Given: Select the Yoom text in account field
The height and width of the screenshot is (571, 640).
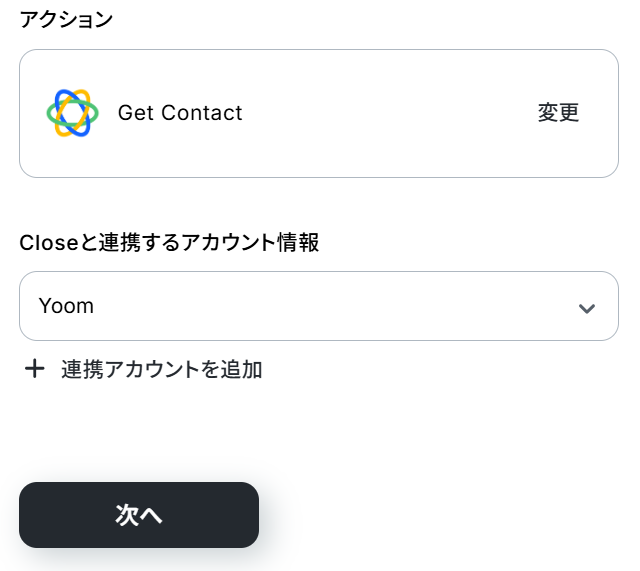Looking at the screenshot, I should click(x=66, y=306).
